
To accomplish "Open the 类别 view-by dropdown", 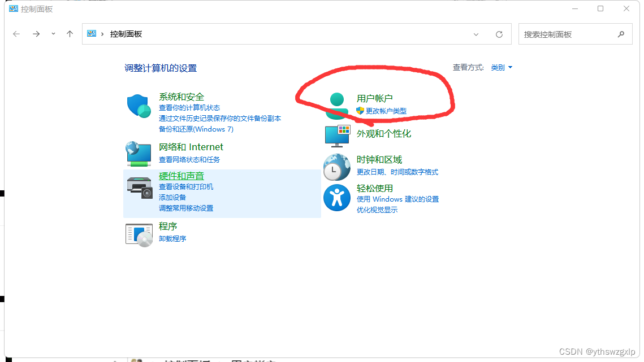I will coord(502,67).
